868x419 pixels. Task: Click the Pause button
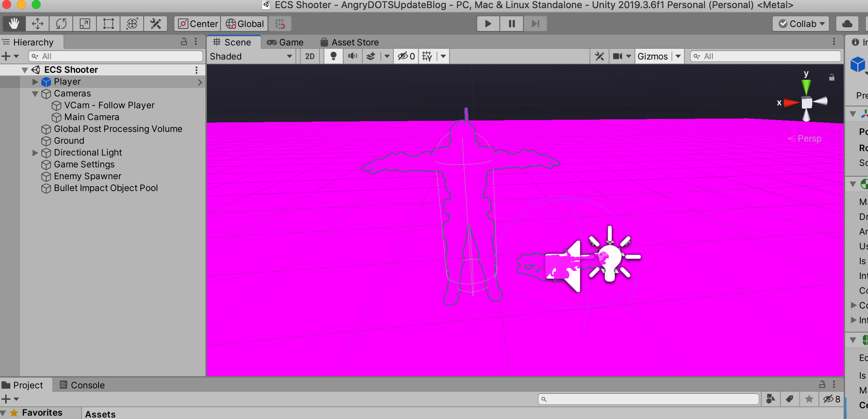click(x=512, y=24)
